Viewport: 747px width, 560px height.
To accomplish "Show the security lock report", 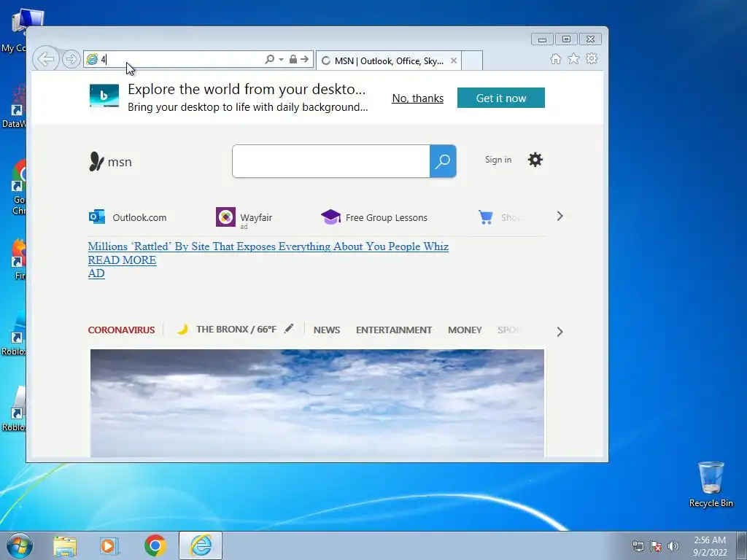I will point(293,59).
